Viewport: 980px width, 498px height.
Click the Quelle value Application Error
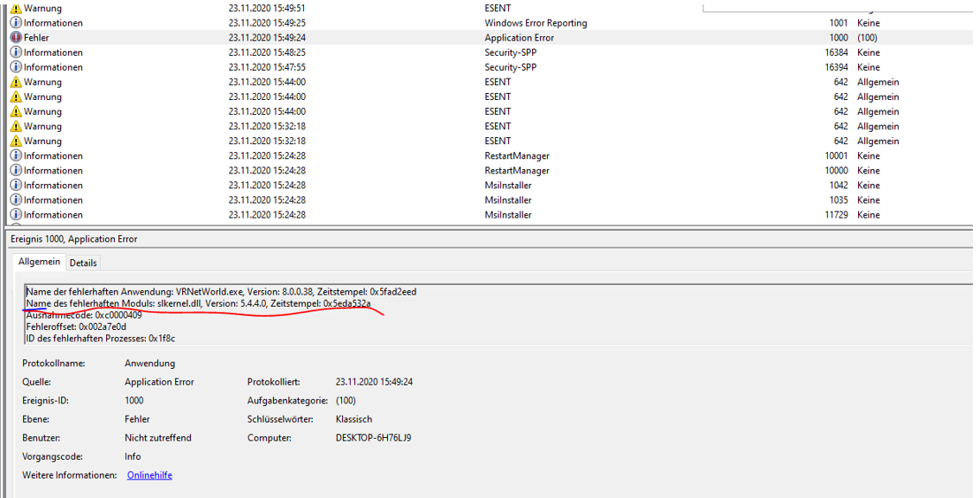click(x=159, y=381)
